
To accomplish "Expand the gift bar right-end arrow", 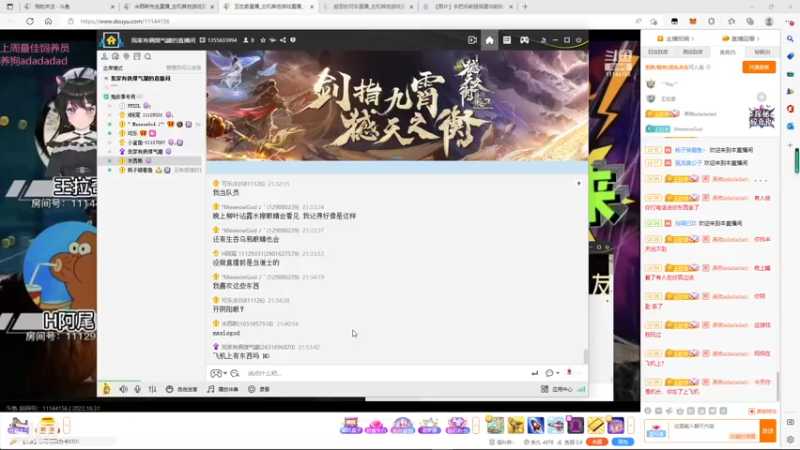I will [631, 424].
